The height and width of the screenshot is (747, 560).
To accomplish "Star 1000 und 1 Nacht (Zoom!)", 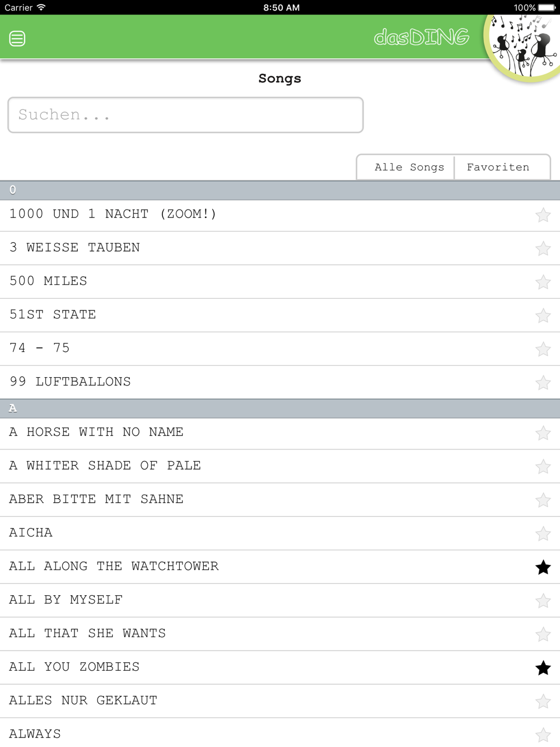I will [543, 215].
